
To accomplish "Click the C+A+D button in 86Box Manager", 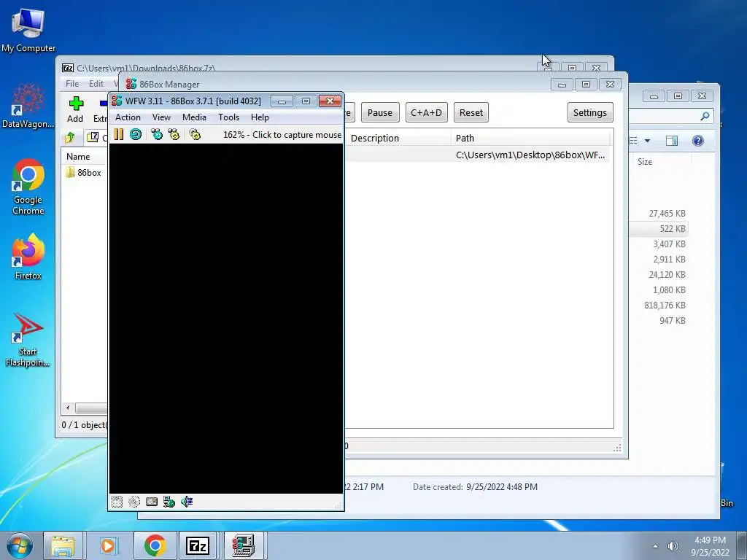I will point(426,112).
